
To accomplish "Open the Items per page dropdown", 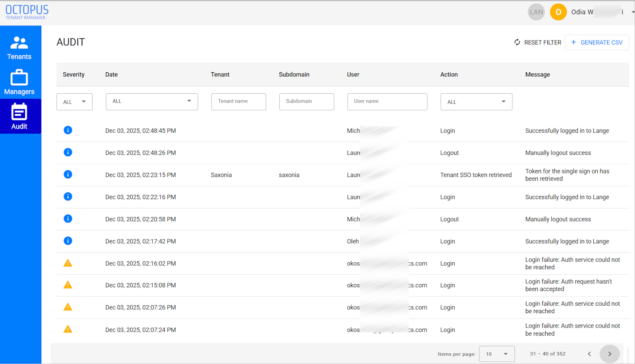I will click(497, 354).
